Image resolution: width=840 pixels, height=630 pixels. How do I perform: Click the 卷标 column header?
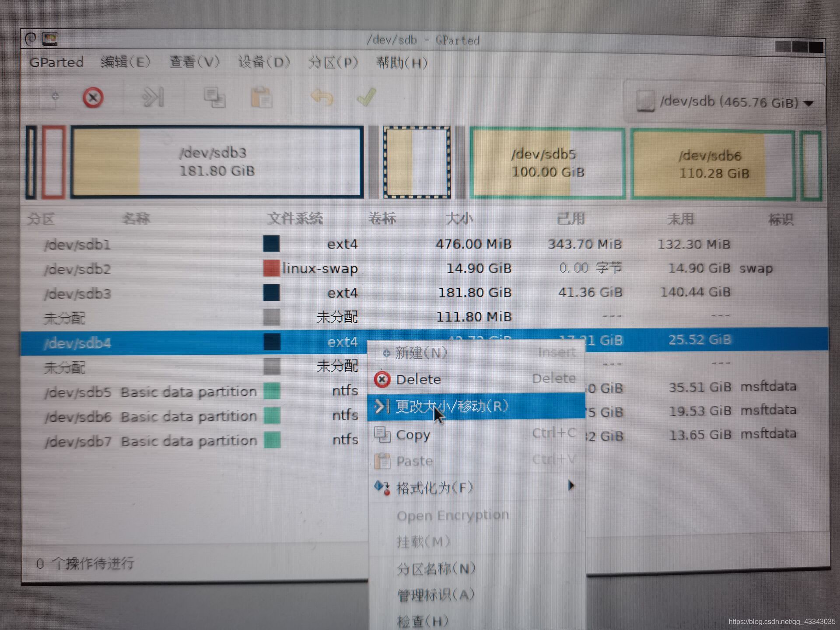(x=382, y=218)
